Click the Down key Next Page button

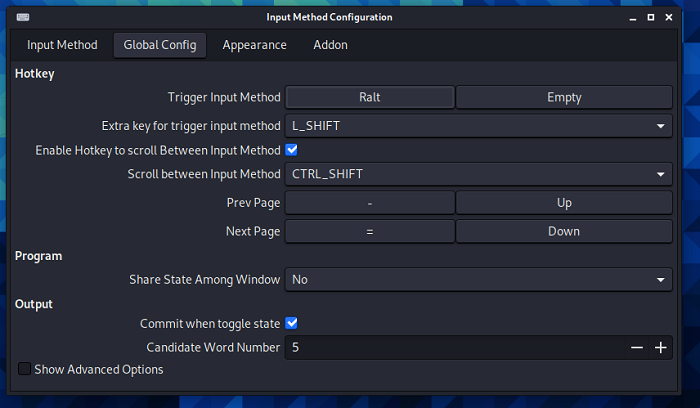564,231
